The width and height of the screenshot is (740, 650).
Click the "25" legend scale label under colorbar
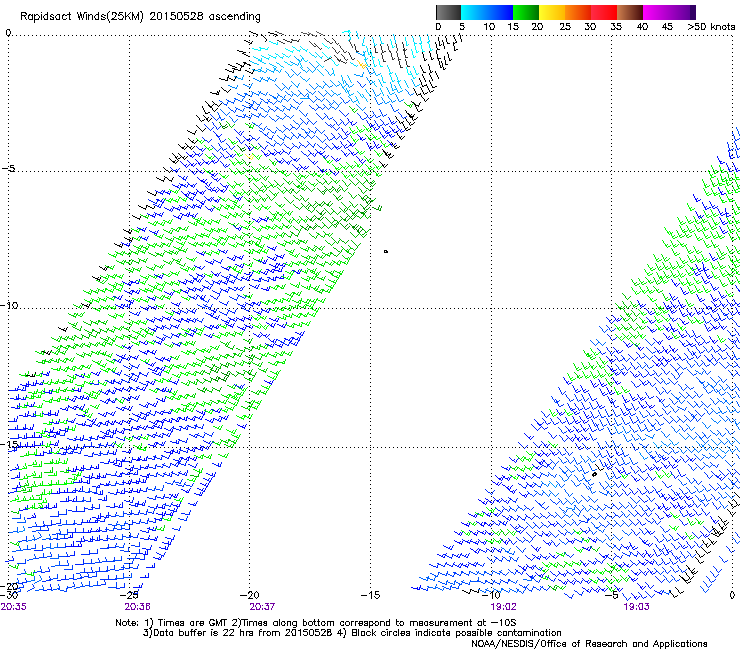[x=565, y=26]
